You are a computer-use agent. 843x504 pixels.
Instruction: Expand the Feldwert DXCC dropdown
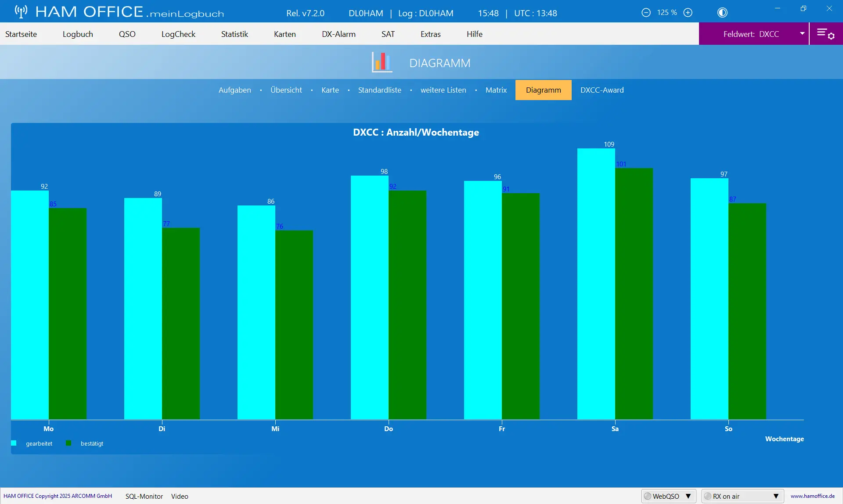[x=802, y=34]
